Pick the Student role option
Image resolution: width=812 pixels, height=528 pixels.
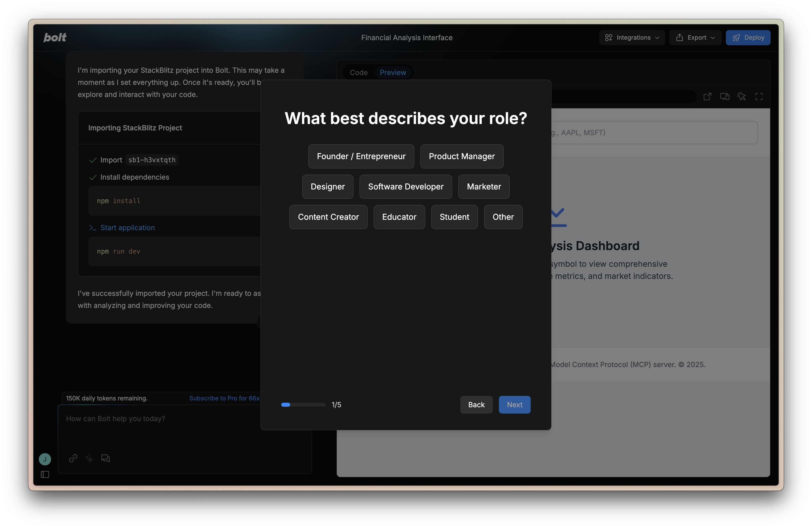(x=454, y=217)
